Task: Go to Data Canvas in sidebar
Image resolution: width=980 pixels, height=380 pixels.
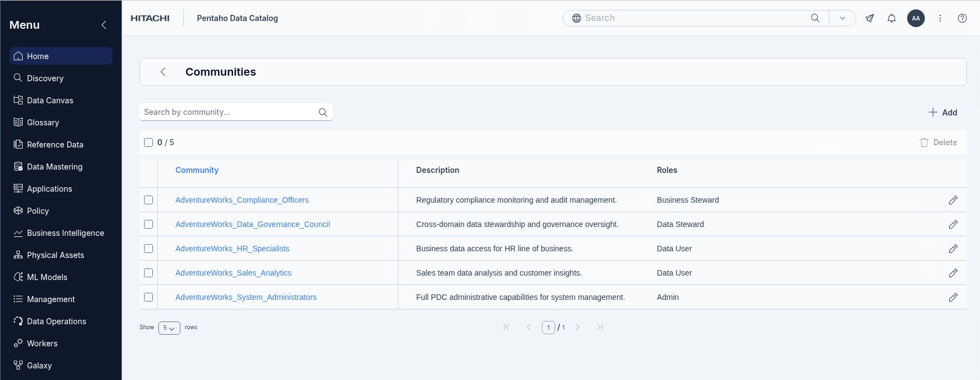Action: (x=50, y=101)
